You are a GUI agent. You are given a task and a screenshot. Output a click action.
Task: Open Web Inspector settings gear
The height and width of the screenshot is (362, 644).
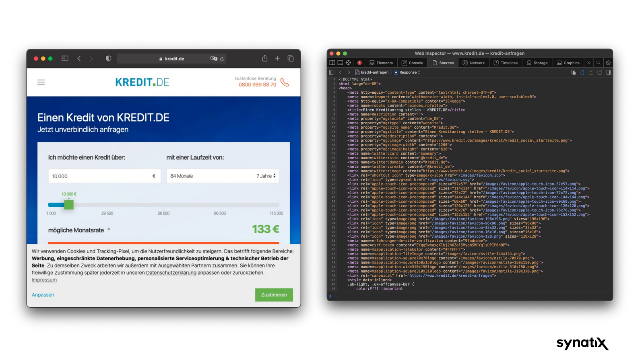(608, 63)
